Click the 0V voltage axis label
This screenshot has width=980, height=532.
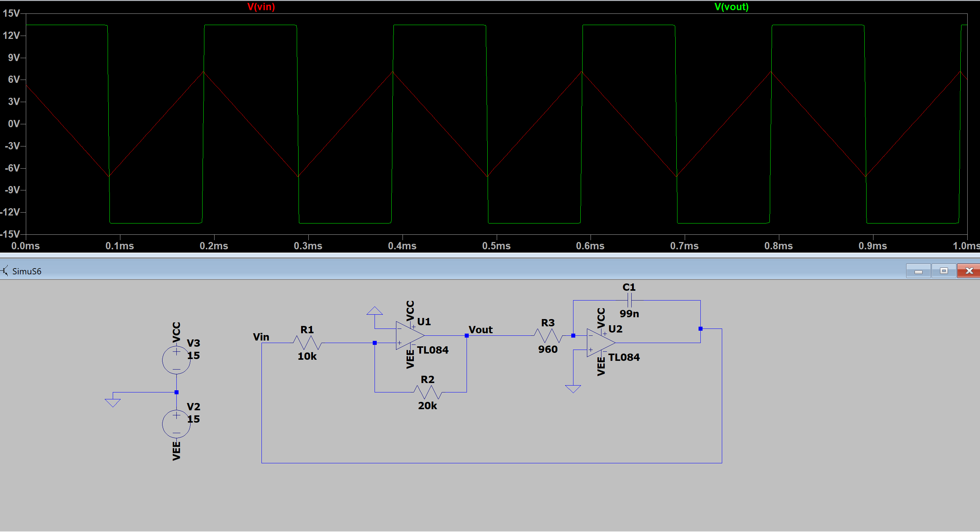(x=14, y=124)
